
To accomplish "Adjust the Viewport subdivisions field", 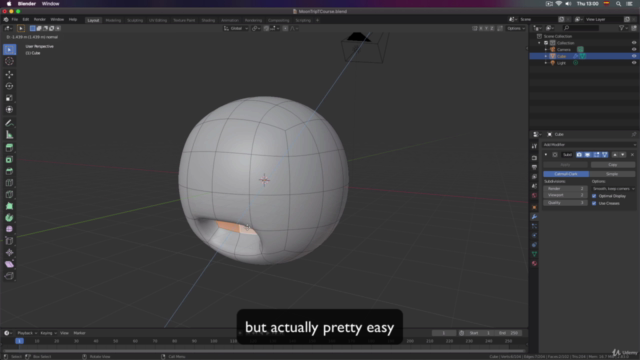I will click(x=565, y=195).
